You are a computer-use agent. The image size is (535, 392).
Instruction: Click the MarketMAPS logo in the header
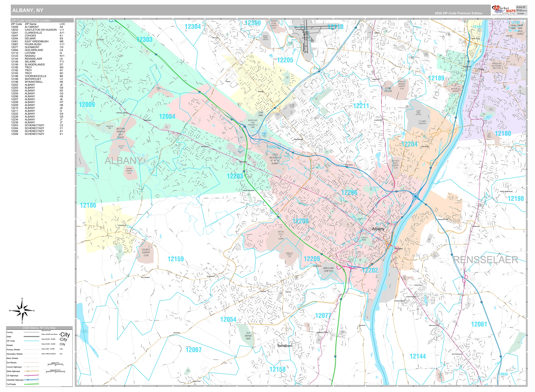[503, 10]
